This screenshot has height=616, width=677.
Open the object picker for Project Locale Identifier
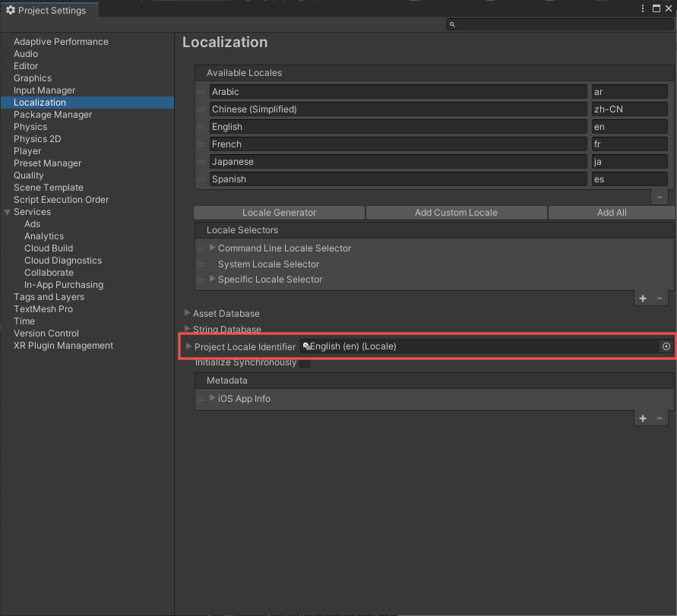665,346
